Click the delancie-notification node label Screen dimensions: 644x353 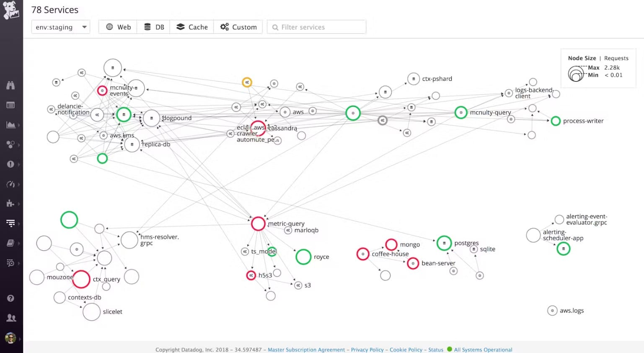point(73,109)
